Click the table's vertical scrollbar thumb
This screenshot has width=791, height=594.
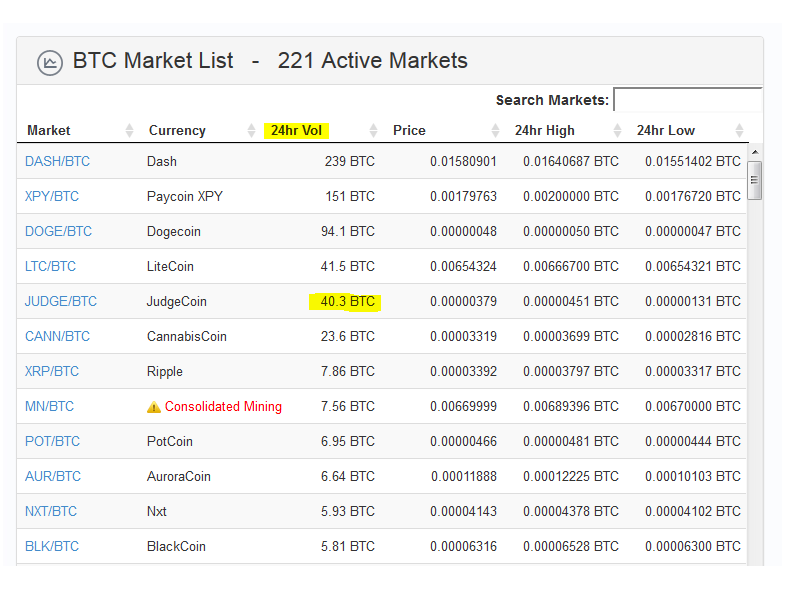coord(755,181)
